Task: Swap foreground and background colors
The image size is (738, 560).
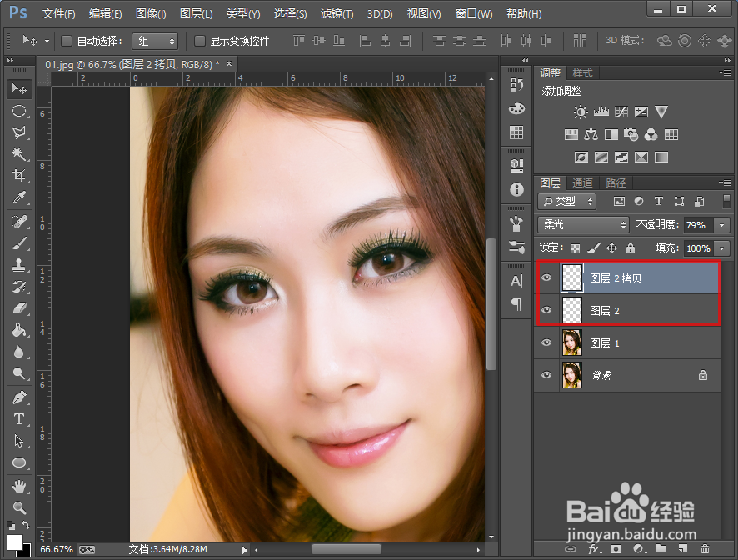Action: click(x=27, y=525)
